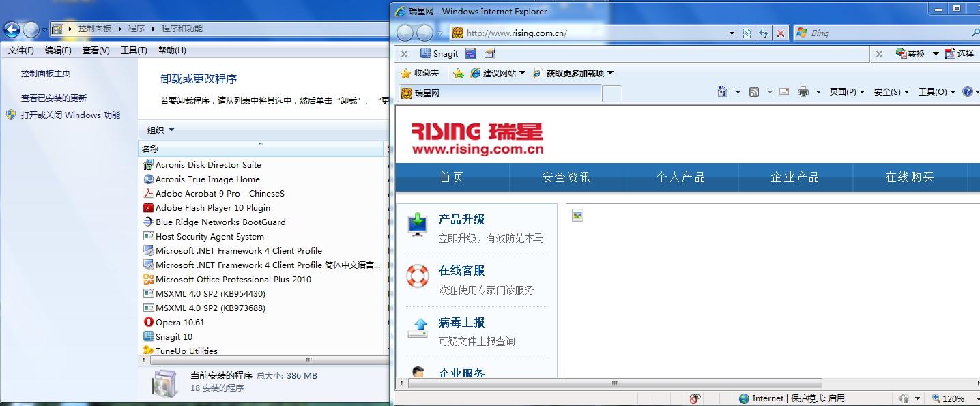980x406 pixels.
Task: Click the 首页 navigation tab on Rising site
Action: [x=452, y=177]
